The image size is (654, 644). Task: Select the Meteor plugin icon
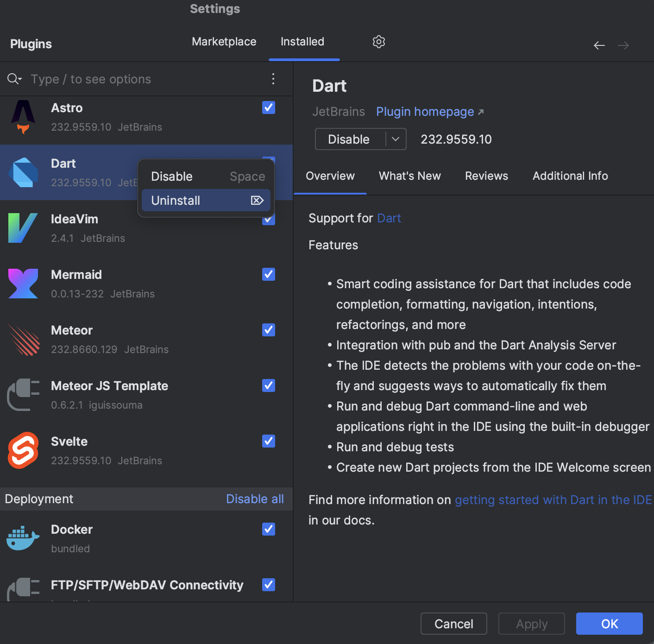pos(23,339)
